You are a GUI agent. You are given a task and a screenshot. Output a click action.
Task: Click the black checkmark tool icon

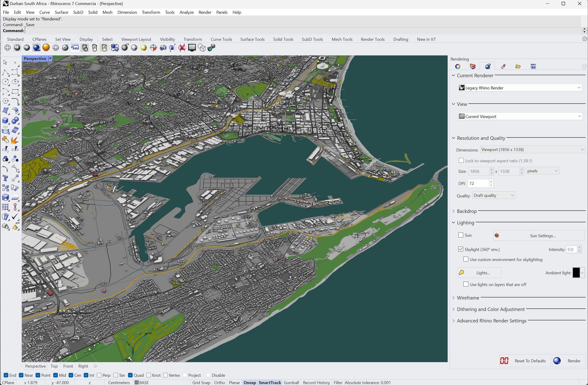[15, 217]
